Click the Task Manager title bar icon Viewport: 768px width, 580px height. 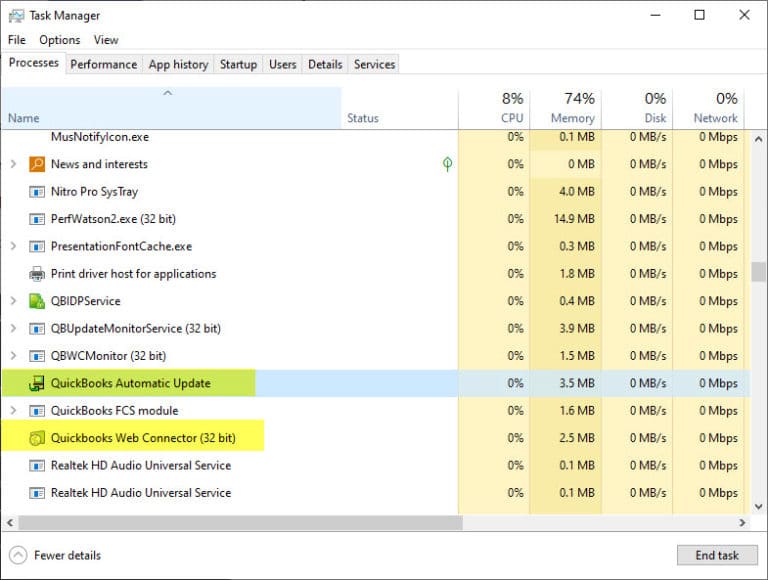(x=16, y=16)
